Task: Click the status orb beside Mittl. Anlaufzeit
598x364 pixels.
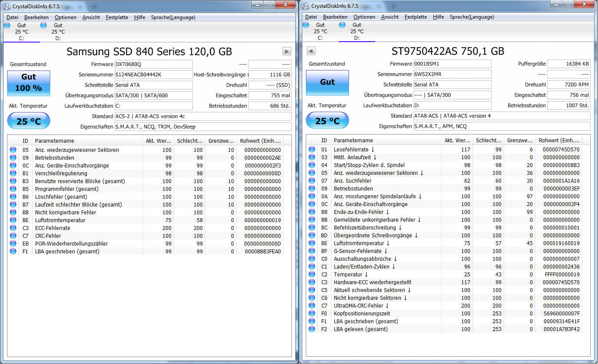Action: tap(312, 157)
